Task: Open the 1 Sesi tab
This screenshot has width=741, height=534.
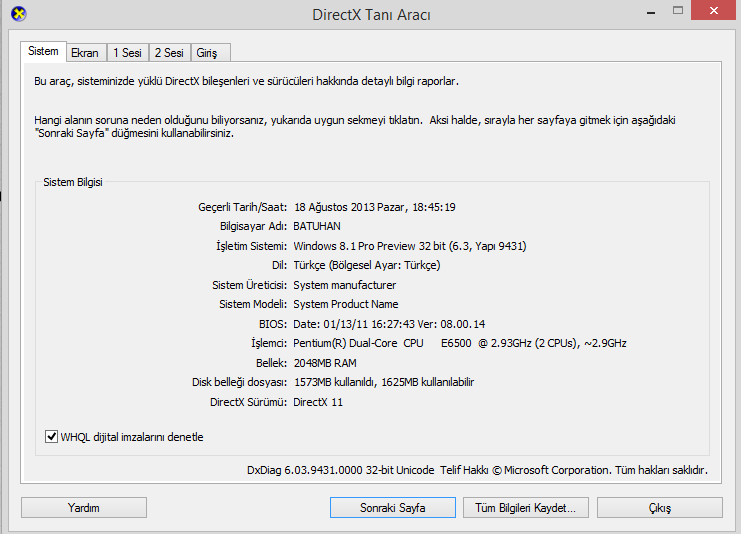Action: tap(128, 53)
